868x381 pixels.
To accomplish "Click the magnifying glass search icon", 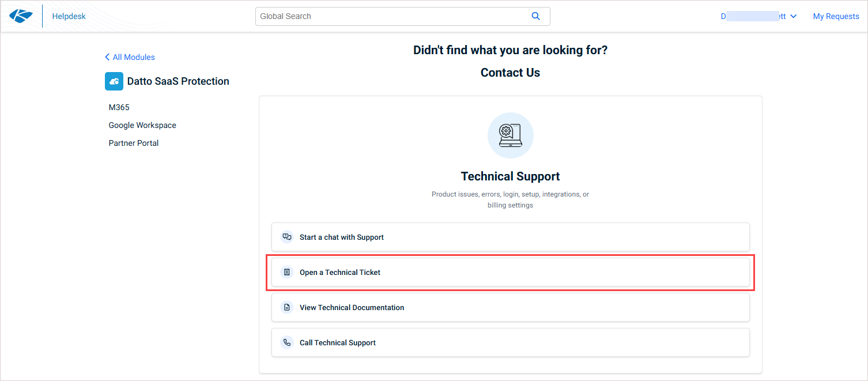I will (x=535, y=16).
